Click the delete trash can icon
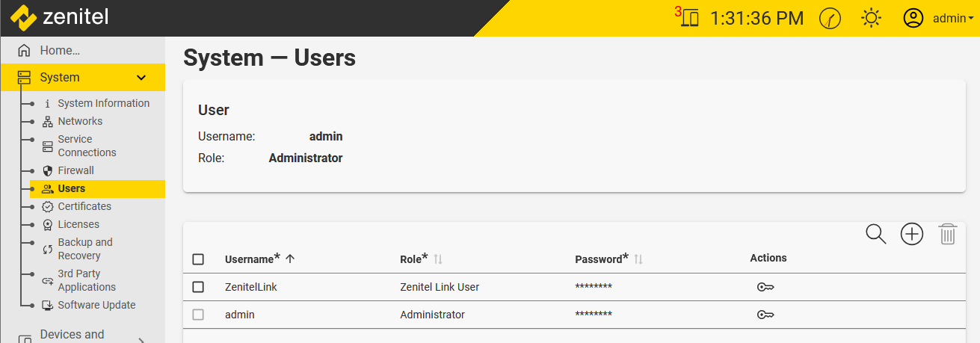Screen dimensions: 980x343 click(x=947, y=234)
